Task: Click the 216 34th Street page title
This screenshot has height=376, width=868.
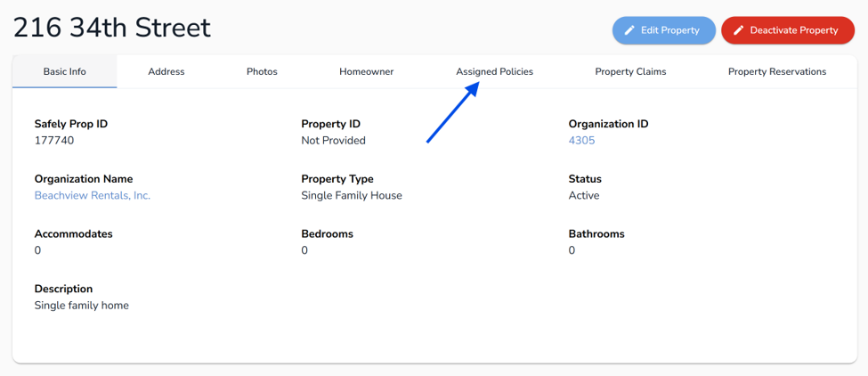Action: (x=112, y=28)
